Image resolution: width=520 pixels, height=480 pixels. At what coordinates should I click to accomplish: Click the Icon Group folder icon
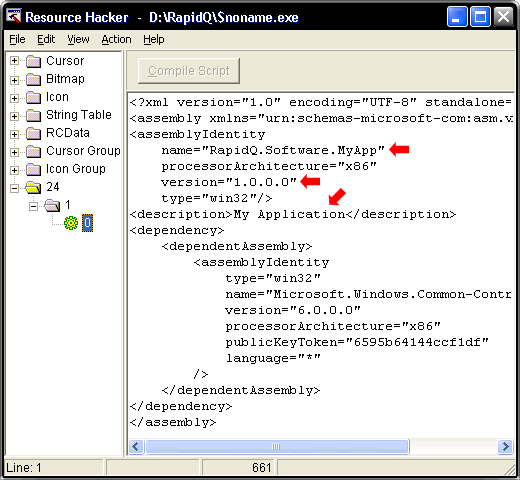point(33,169)
